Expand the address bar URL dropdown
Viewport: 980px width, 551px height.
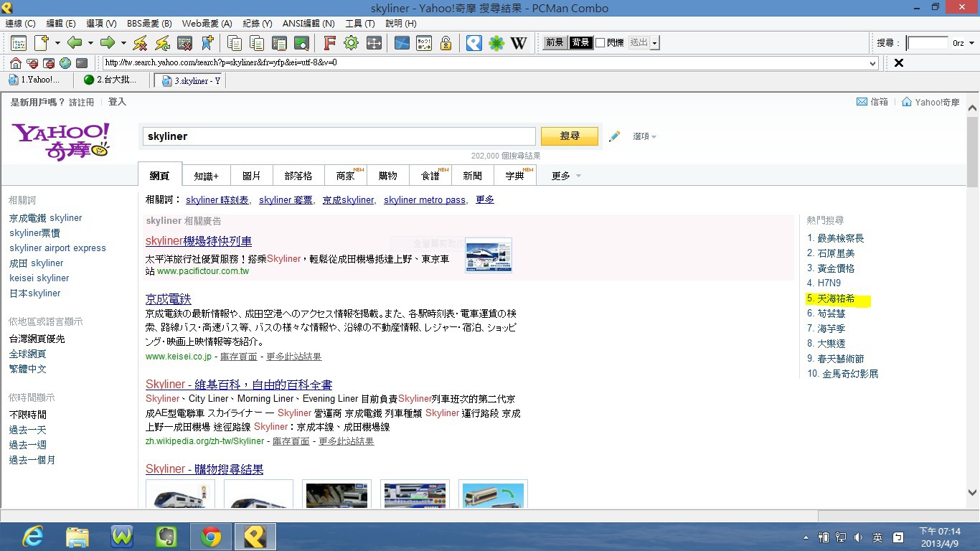coord(873,63)
